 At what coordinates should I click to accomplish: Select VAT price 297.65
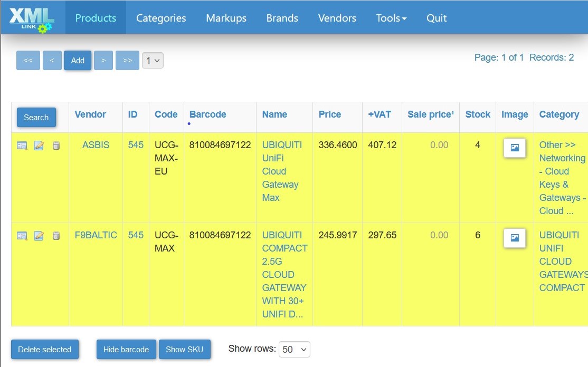click(382, 235)
